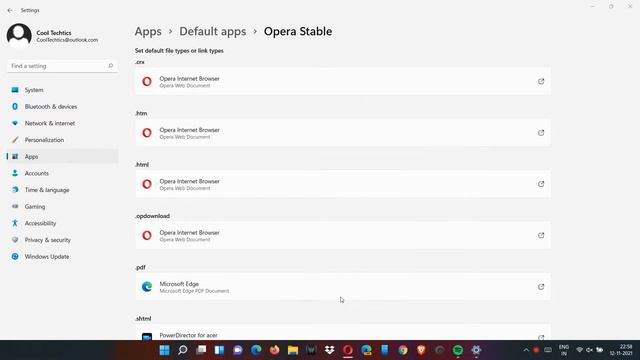640x360 pixels.
Task: Click inside the Find a setting search box
Action: coord(62,66)
